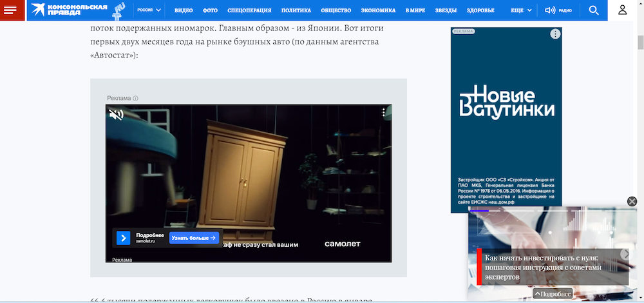Screen dimensions: 644x303
Task: Open the video ad three-dot menu
Action: 383,113
